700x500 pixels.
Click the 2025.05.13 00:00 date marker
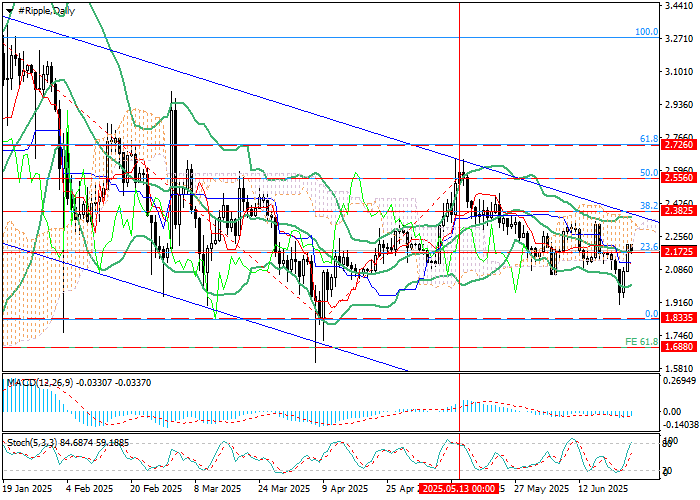coord(459,489)
